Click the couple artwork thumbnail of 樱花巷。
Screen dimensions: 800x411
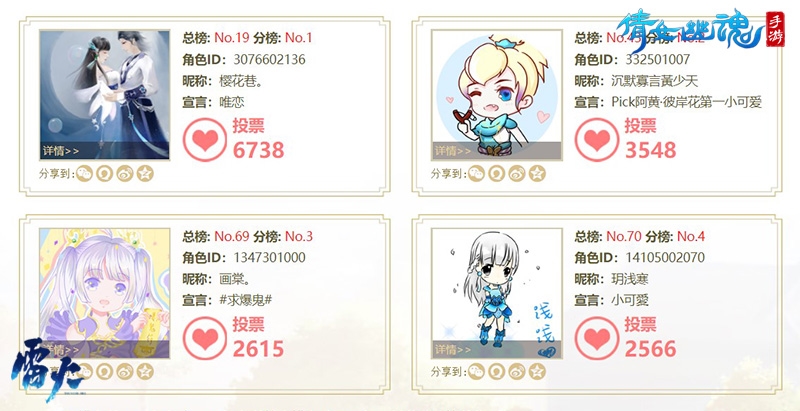(x=105, y=95)
